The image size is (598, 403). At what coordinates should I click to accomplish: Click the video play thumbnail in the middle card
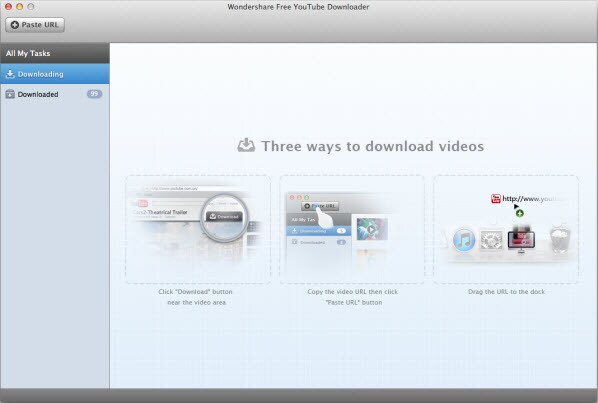372,229
